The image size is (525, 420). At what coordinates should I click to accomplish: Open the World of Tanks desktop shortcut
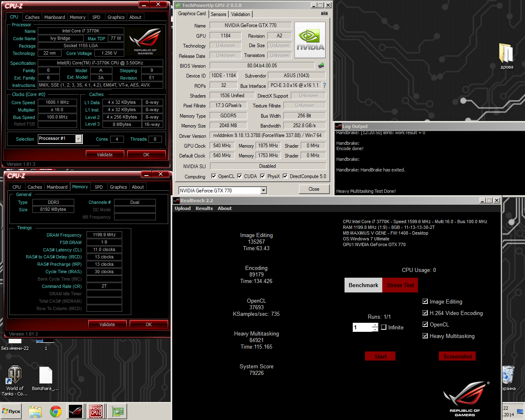click(15, 381)
